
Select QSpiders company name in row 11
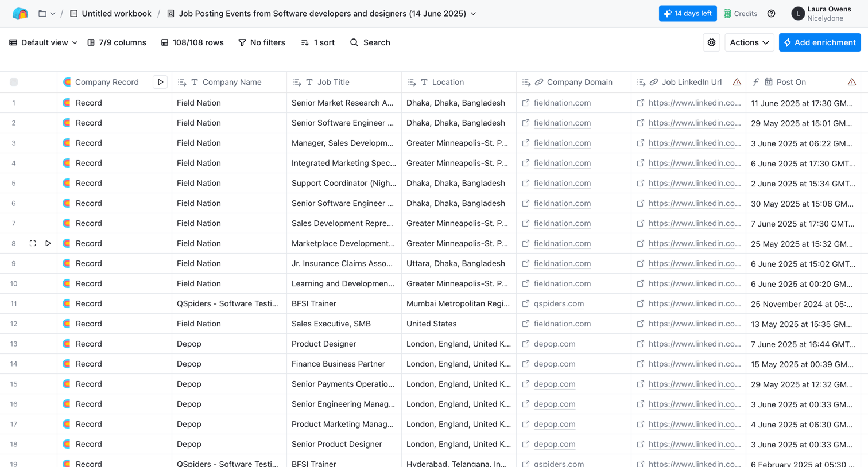coord(229,303)
